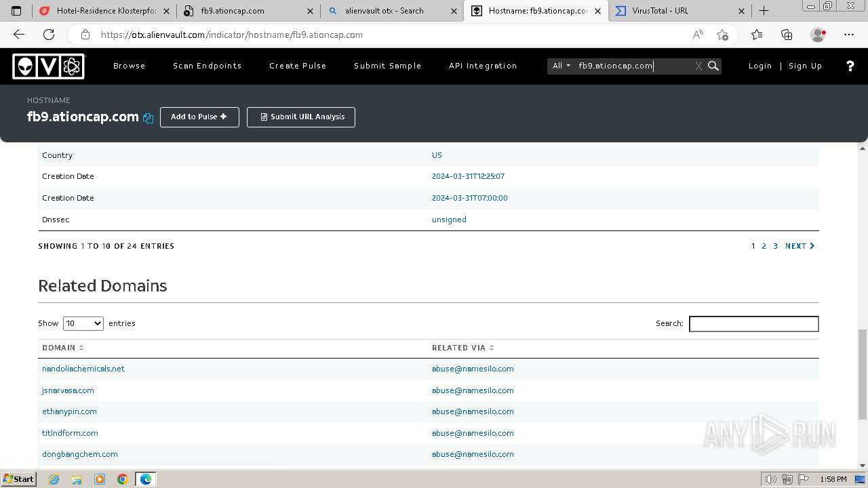The width and height of the screenshot is (868, 488).
Task: Switch to the alienvault otx - Search tab
Action: point(391,11)
